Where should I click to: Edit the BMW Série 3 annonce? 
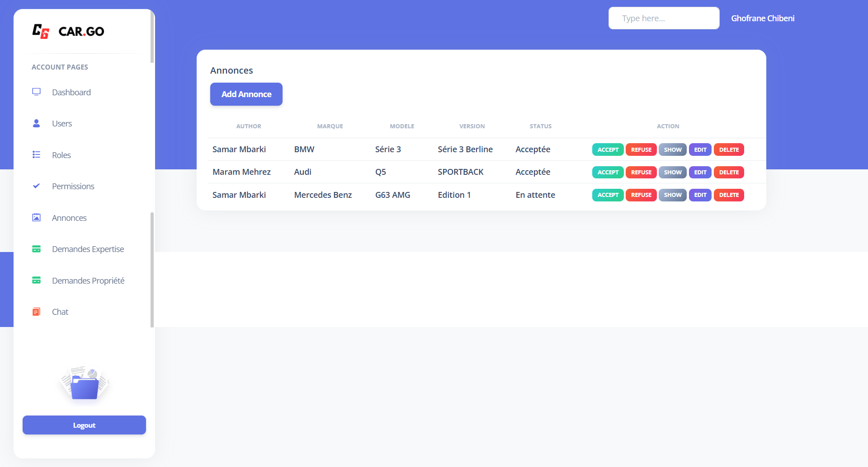[x=700, y=149]
